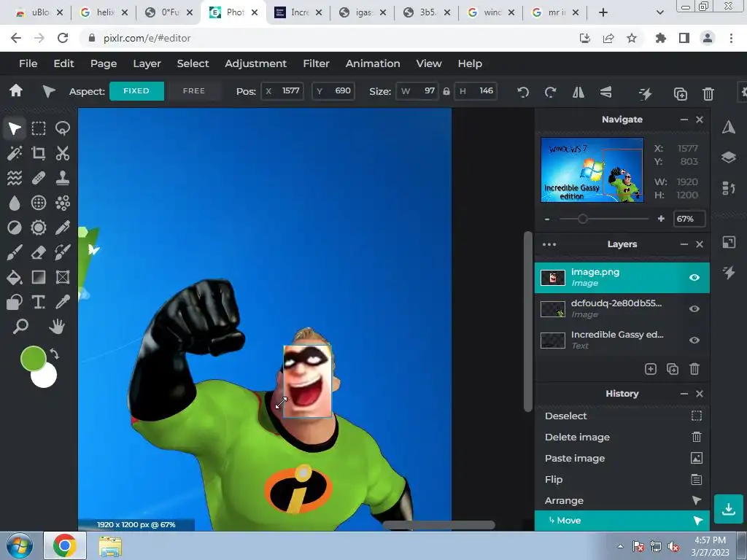The width and height of the screenshot is (747, 560).
Task: Flip layer vertically icon
Action: tap(606, 93)
